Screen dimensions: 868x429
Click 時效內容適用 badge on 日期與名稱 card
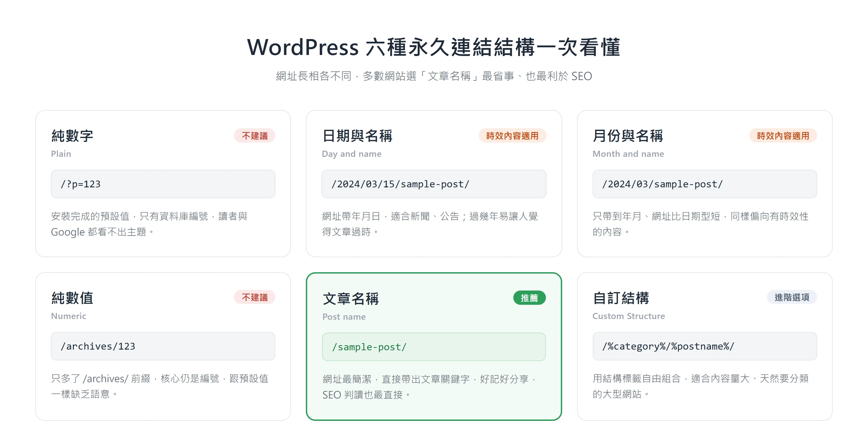[x=512, y=136]
